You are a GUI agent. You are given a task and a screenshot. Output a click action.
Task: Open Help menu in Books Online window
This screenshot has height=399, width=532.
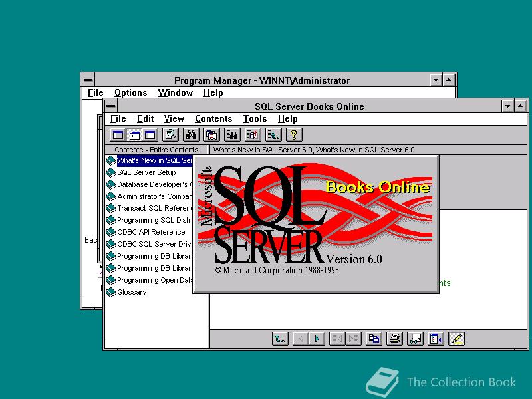pyautogui.click(x=288, y=119)
